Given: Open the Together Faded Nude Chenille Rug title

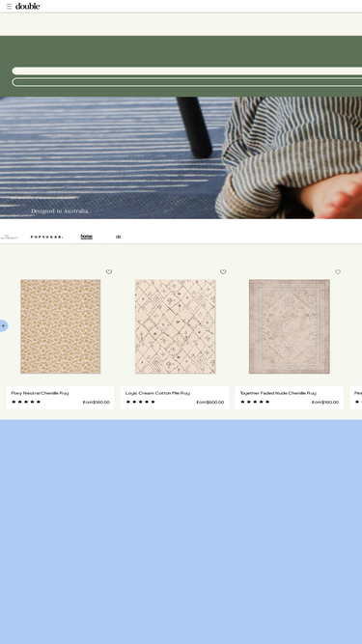Looking at the screenshot, I should (278, 393).
